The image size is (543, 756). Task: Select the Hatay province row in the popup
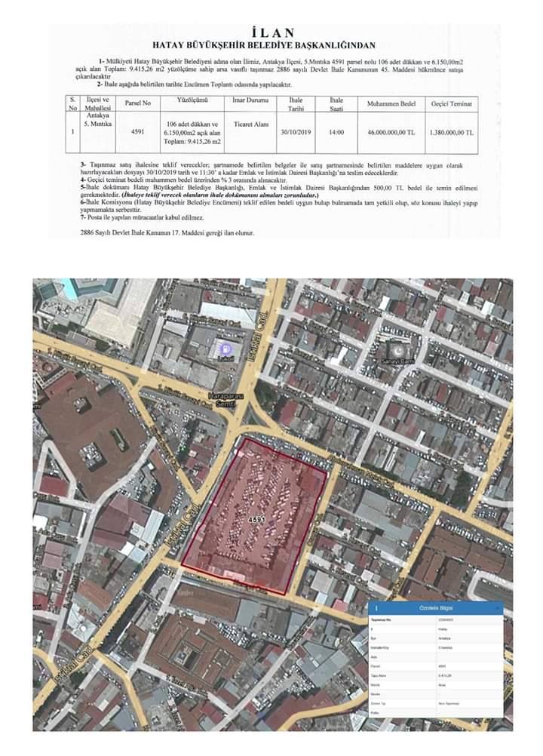coord(436,629)
